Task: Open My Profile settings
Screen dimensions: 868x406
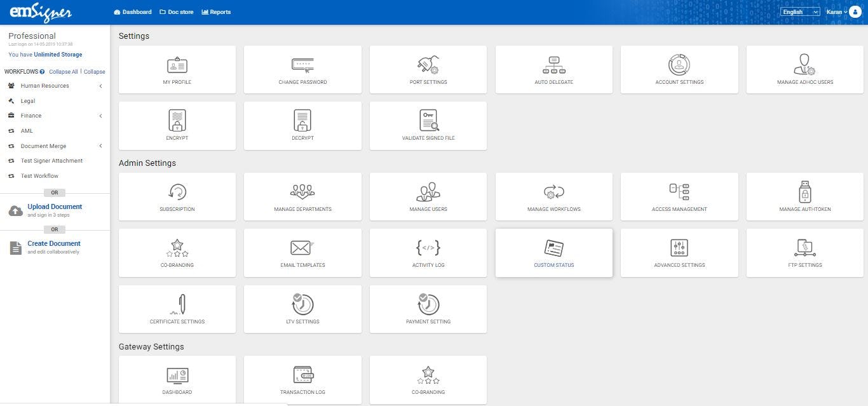Action: pos(177,69)
